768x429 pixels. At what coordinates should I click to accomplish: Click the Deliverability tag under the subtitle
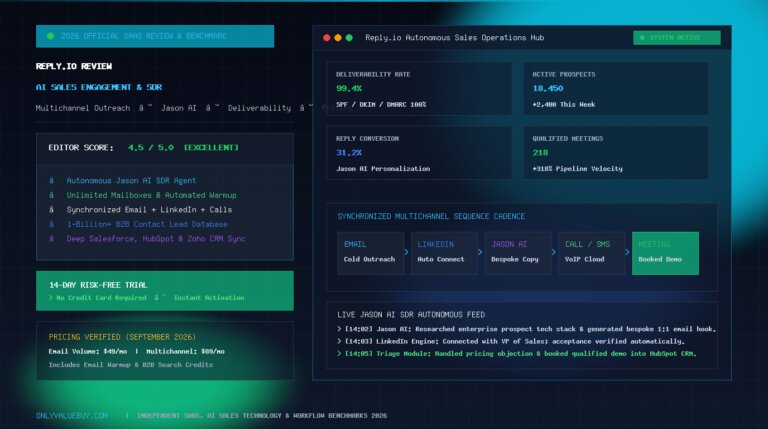point(259,108)
